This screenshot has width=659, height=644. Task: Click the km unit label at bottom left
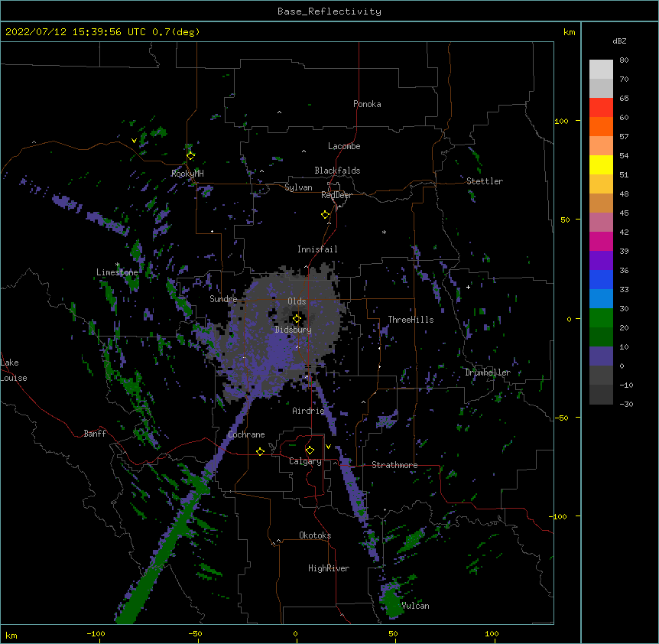pos(11,635)
